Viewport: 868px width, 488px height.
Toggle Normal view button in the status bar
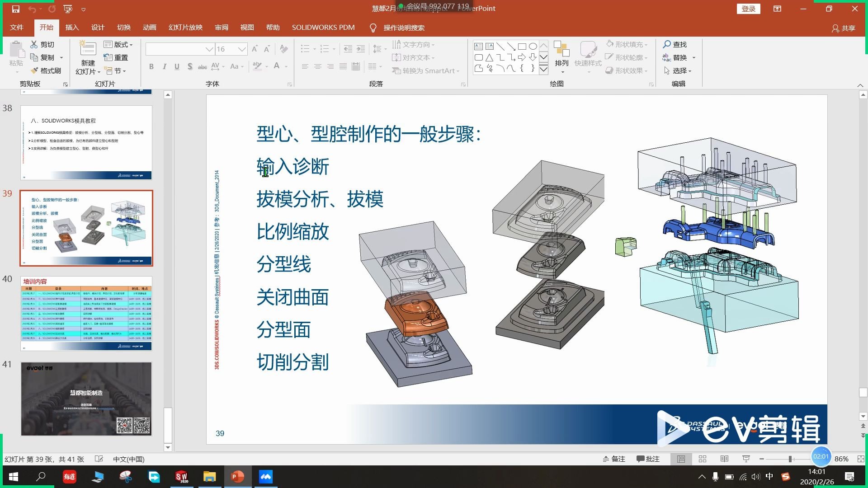click(x=681, y=459)
